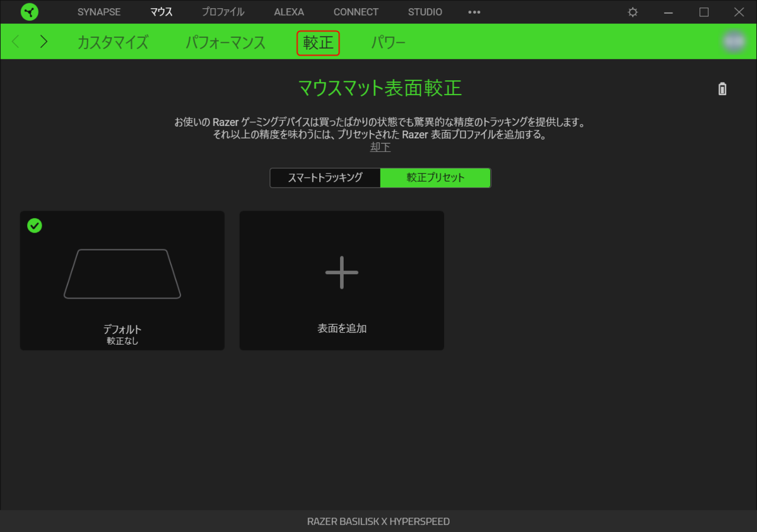Viewport: 757px width, 532px height.
Task: Switch to パワー sub-tab
Action: tap(388, 42)
